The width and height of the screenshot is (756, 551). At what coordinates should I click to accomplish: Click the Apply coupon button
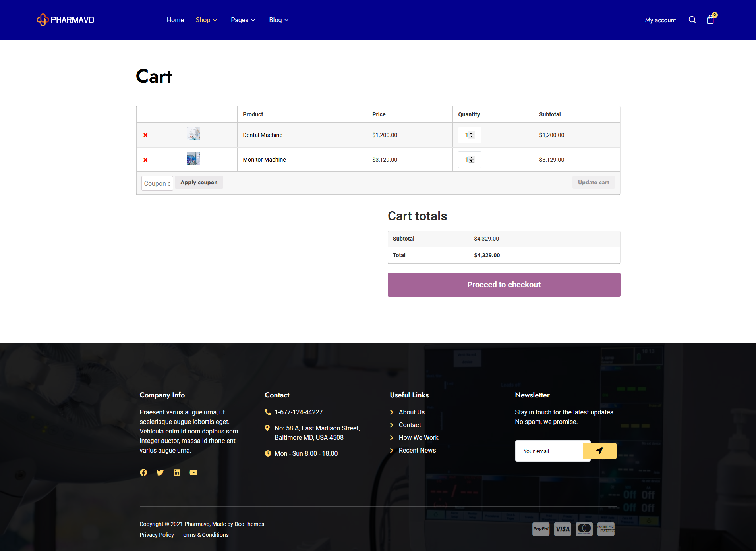[x=199, y=182]
